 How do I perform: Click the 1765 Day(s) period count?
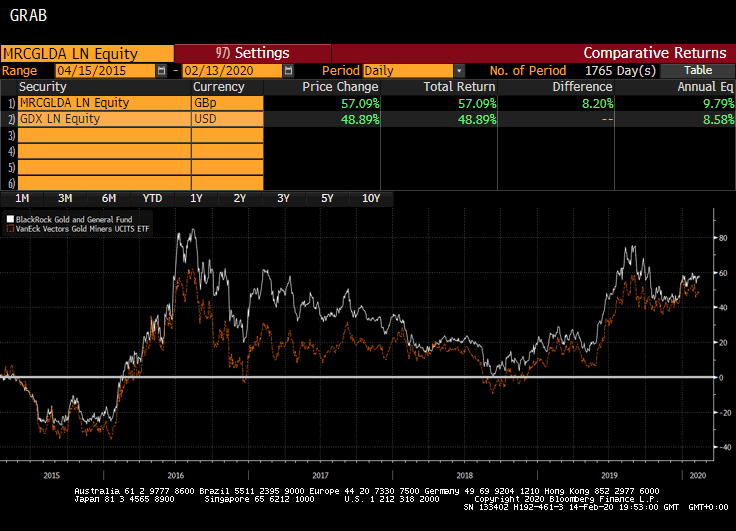(620, 71)
